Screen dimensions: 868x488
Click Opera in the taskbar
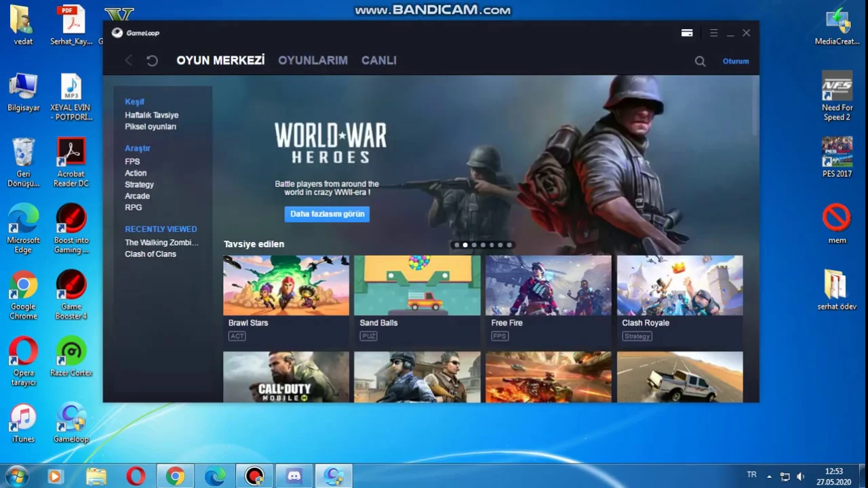136,476
